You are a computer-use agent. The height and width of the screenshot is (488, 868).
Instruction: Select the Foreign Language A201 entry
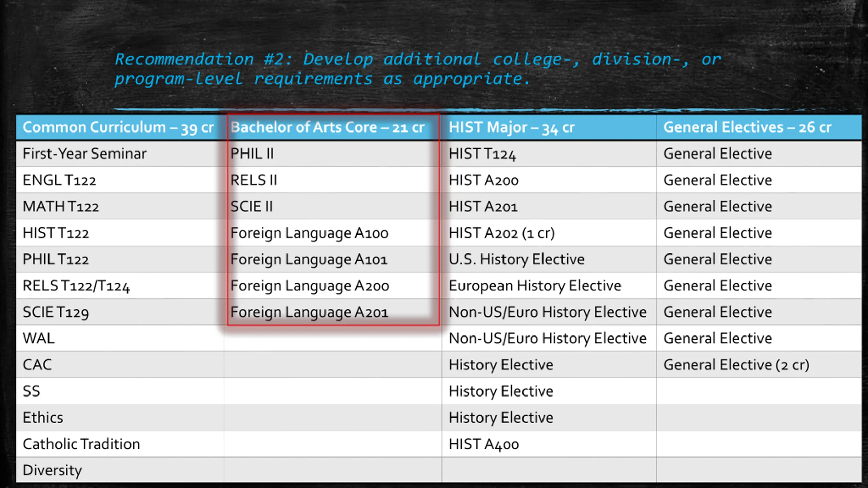pyautogui.click(x=309, y=312)
